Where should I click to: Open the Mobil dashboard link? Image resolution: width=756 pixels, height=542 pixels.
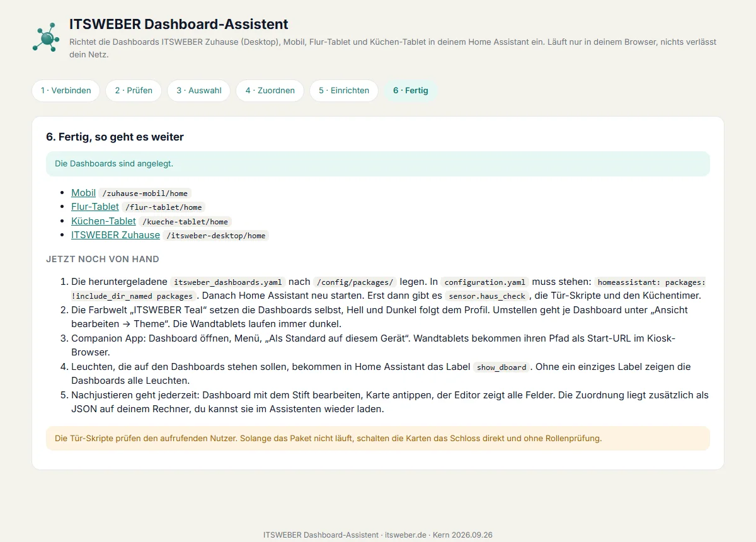point(83,193)
